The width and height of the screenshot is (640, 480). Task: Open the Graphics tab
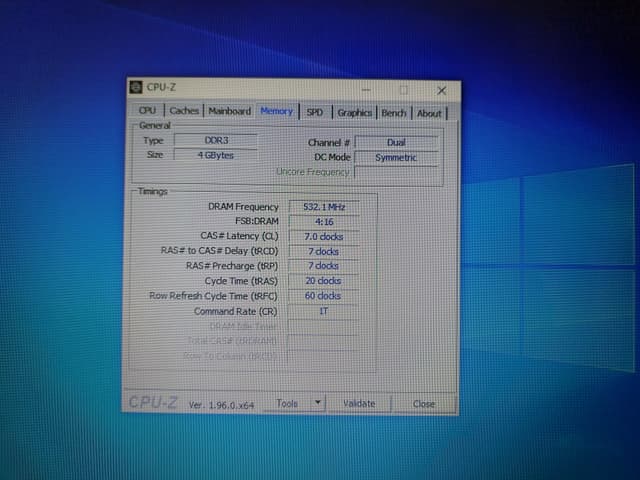tap(354, 113)
